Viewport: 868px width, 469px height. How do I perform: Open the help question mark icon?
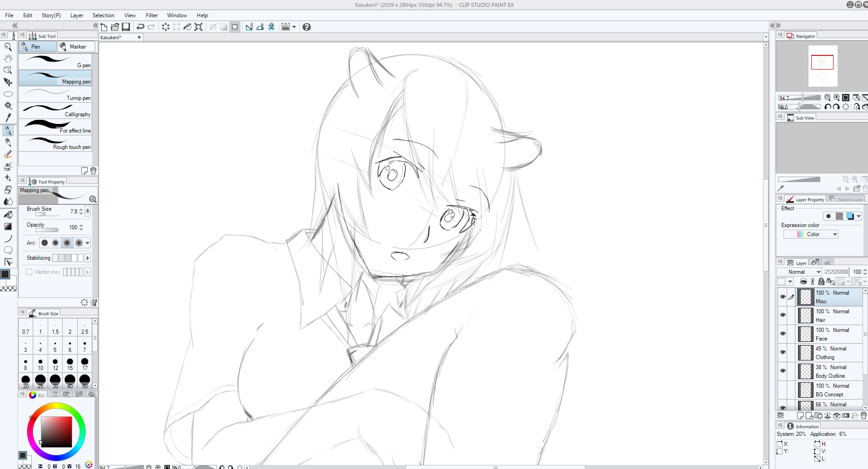point(307,27)
